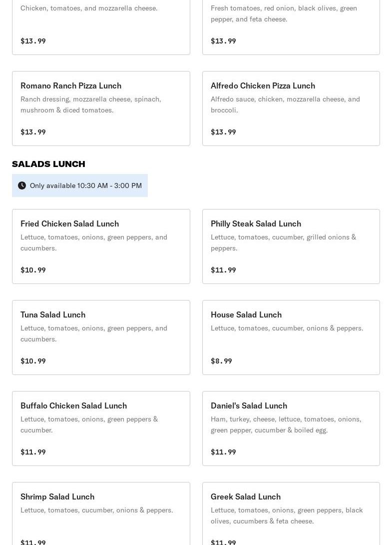Image resolution: width=392 pixels, height=545 pixels.
Task: Select the Fried Chicken Salad Lunch card
Action: pos(101,246)
